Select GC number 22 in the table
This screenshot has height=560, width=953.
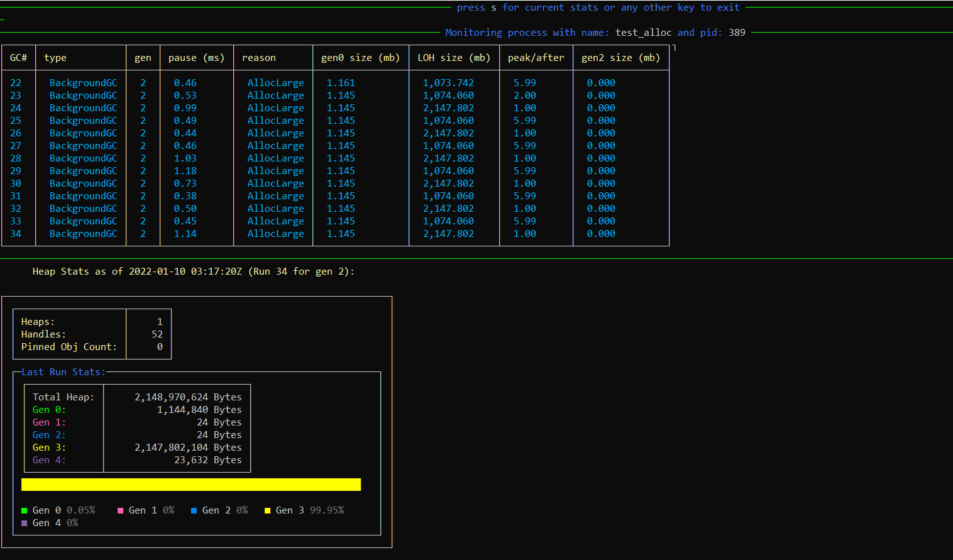(x=16, y=83)
